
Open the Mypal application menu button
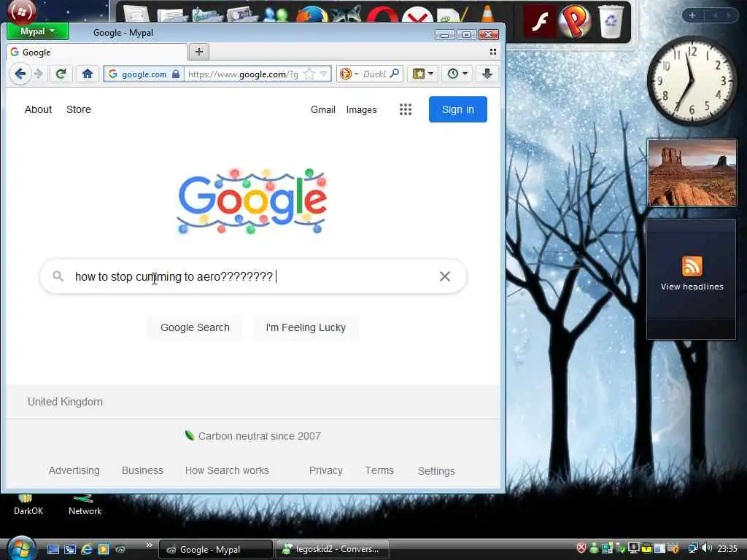click(38, 31)
